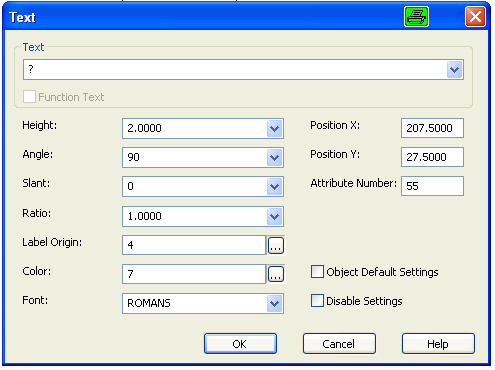Click the Attribute Number field
This screenshot has width=495, height=370.
click(x=432, y=186)
